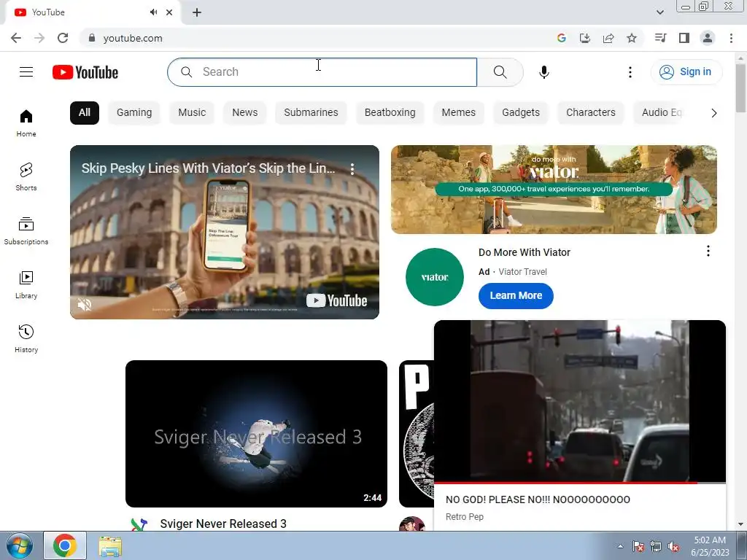Open Sviger Never Released 3 title
The height and width of the screenshot is (560, 747).
coord(223,524)
